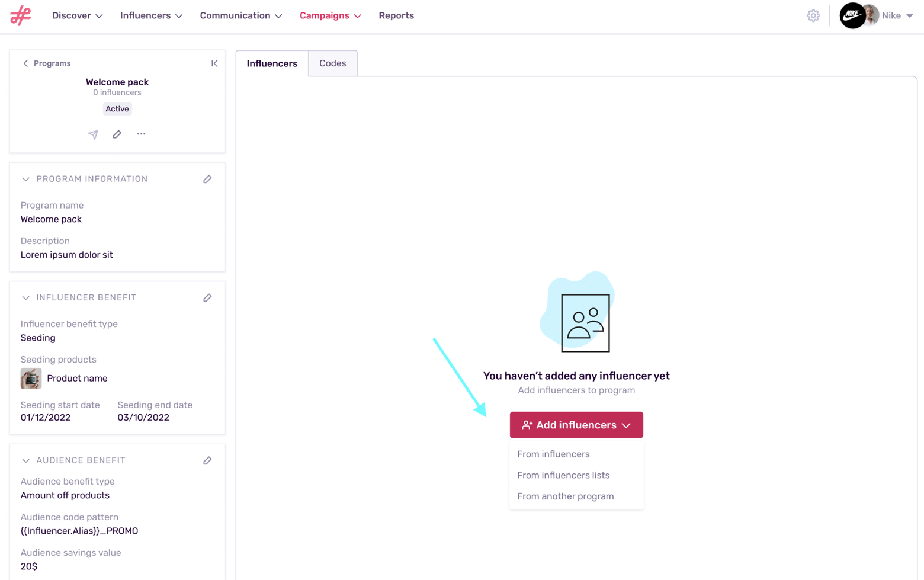The image size is (924, 580).
Task: Click the Active status badge
Action: [x=117, y=108]
